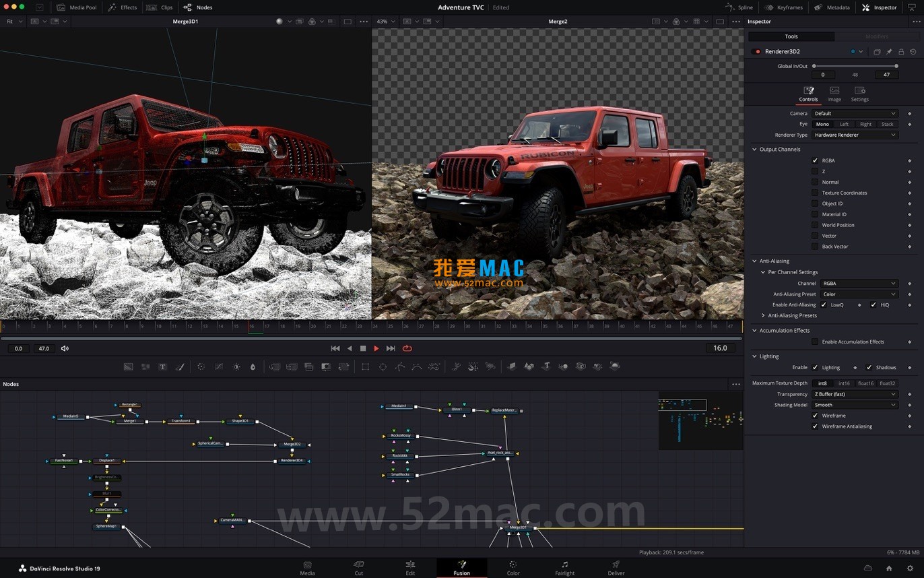This screenshot has height=578, width=924.
Task: Open the Shading Model dropdown
Action: tap(855, 405)
